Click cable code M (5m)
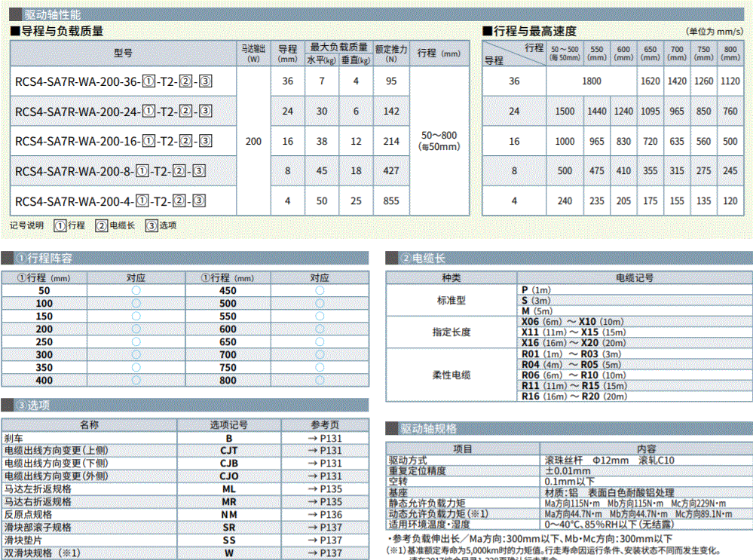Image resolution: width=753 pixels, height=560 pixels. pos(537,311)
